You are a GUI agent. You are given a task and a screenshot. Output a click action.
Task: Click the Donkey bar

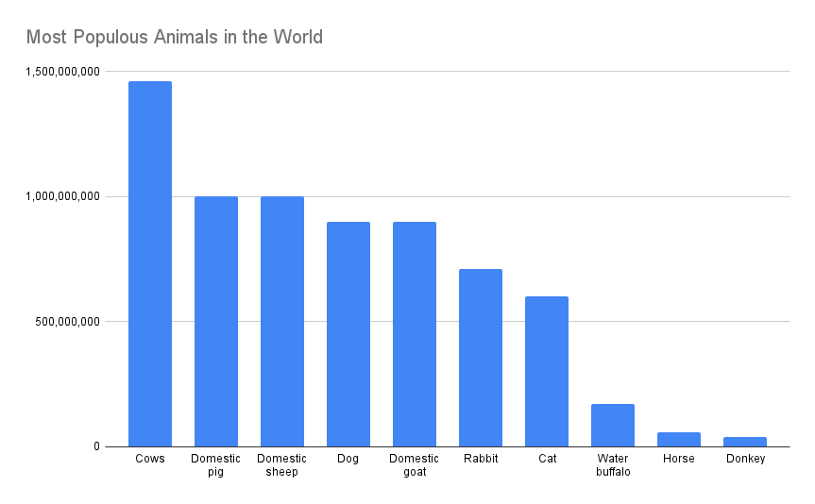745,442
